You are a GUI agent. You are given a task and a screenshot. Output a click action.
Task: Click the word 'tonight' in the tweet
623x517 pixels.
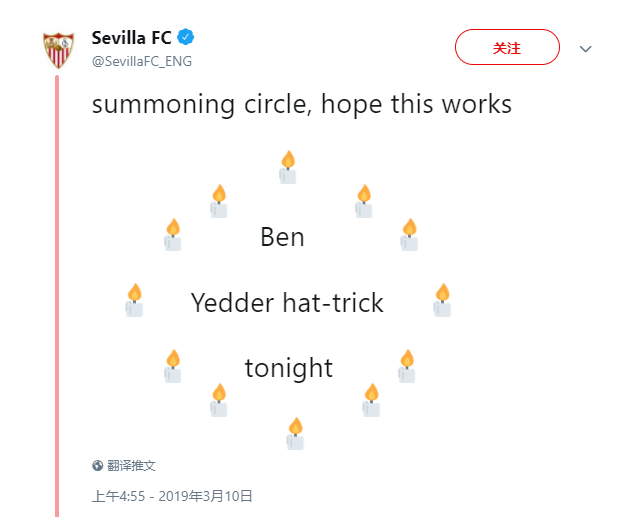[x=288, y=368]
